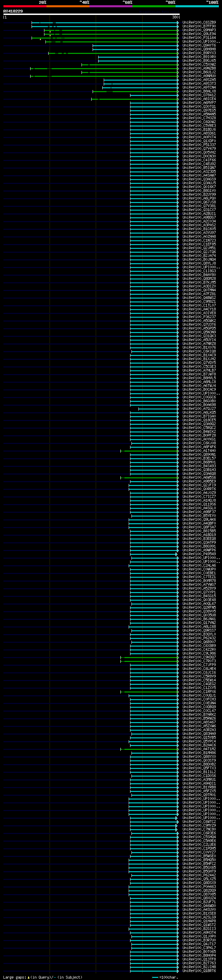Click label UniRef100_A1BD19
222x980 pixels.
click(x=199, y=535)
